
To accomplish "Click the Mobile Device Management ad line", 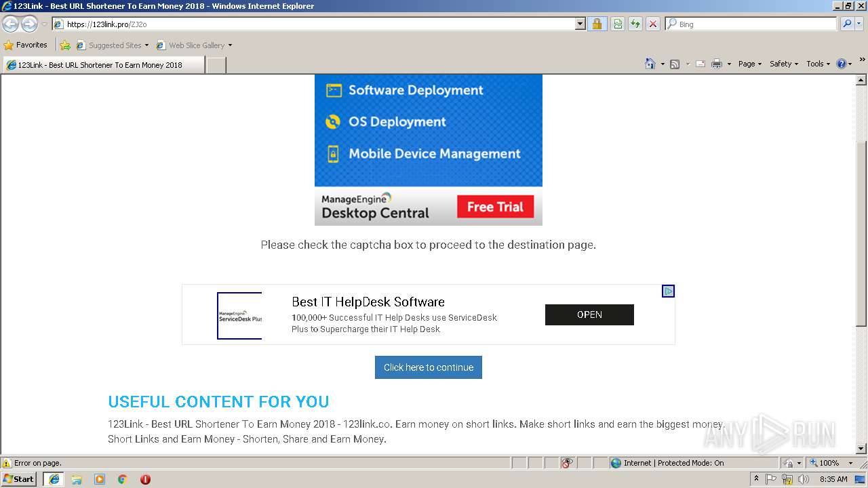I will tap(423, 154).
